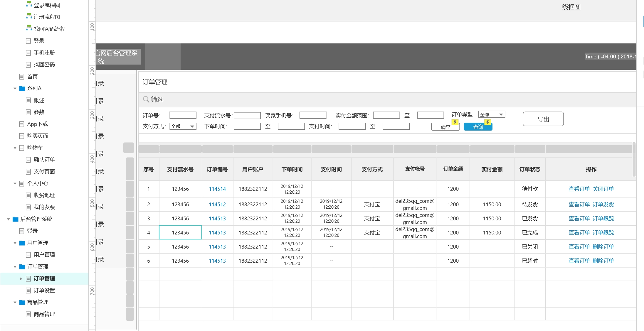This screenshot has height=331, width=644.
Task: Click the 实付金额 column header
Action: tap(492, 169)
